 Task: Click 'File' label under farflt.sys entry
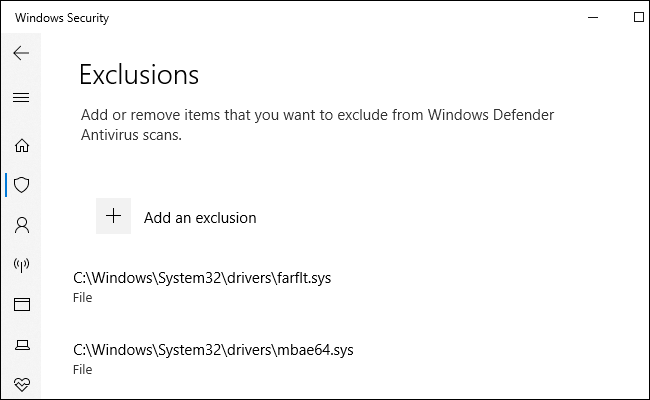click(x=83, y=298)
